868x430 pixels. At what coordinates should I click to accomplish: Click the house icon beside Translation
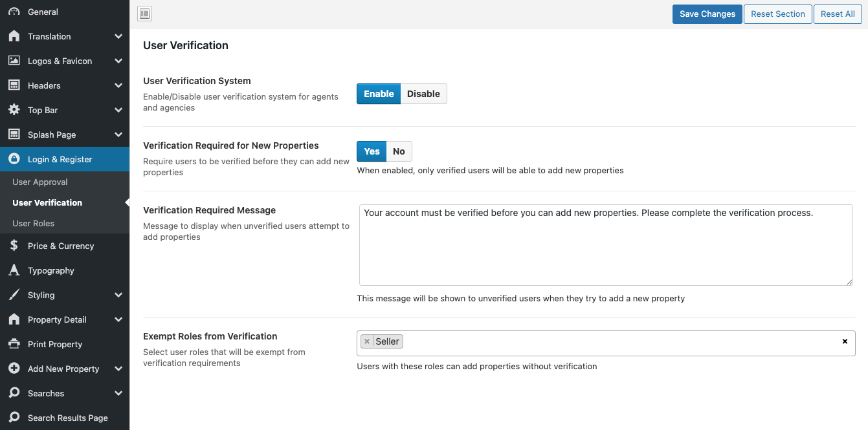(x=14, y=37)
